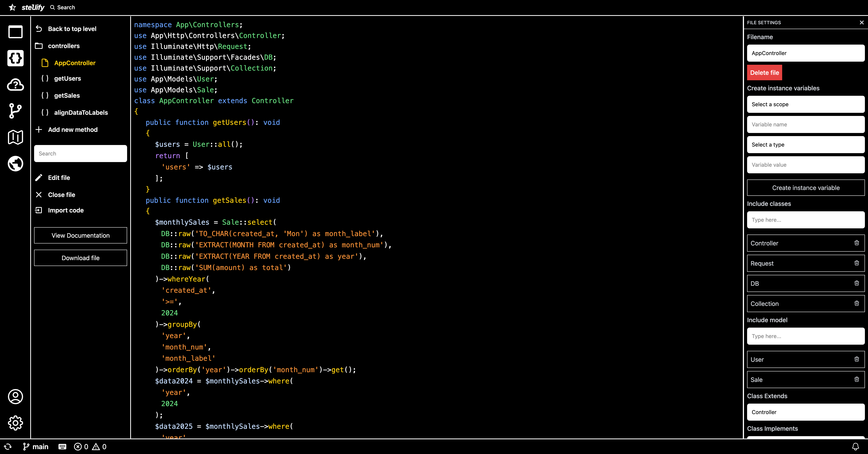The height and width of the screenshot is (454, 868).
Task: Open the Select a scope dropdown
Action: coord(805,104)
